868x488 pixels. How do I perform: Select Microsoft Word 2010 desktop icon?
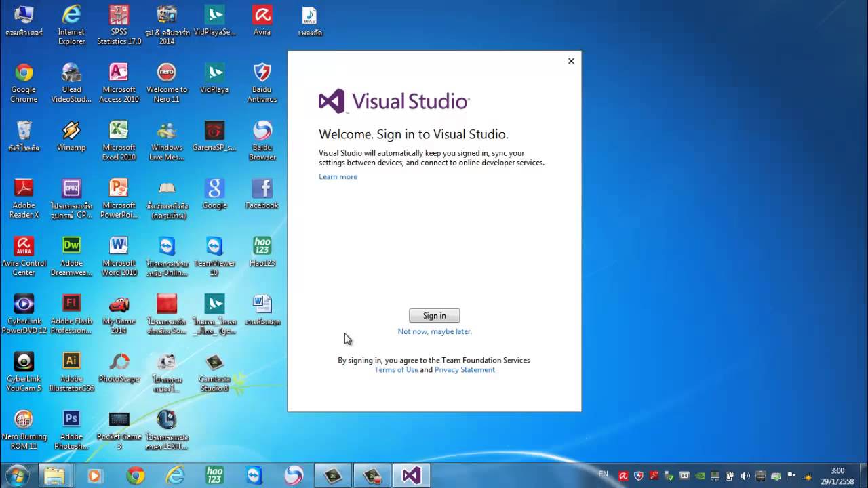coord(119,256)
